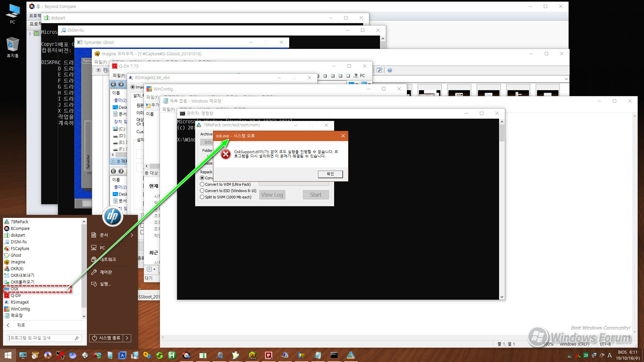The height and width of the screenshot is (362, 644).
Task: Click the IME 'A' language indicator
Action: [609, 355]
